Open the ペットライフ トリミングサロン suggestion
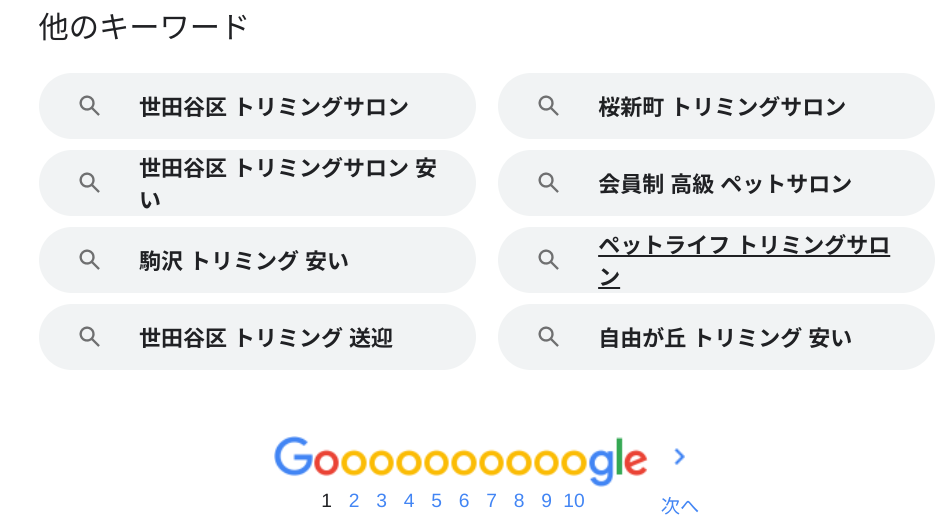 click(x=743, y=260)
